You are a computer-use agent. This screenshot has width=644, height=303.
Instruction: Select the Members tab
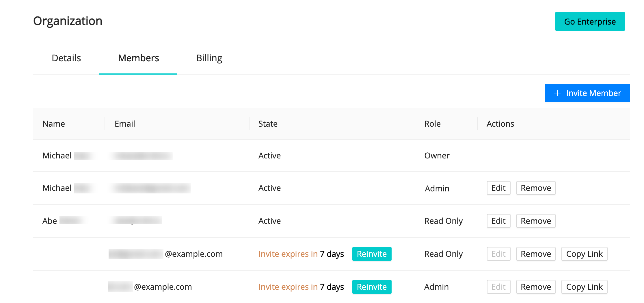coord(138,58)
